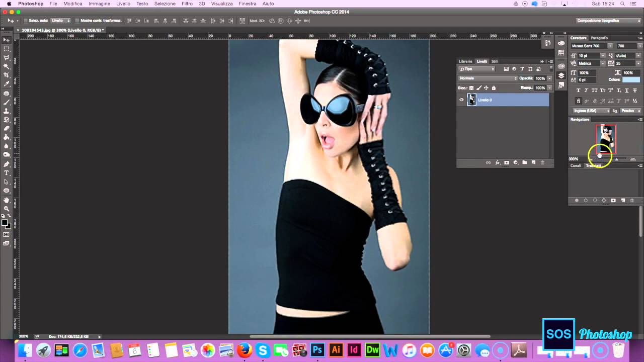The width and height of the screenshot is (644, 362).
Task: Create new group folder in Livelli panel
Action: tap(524, 162)
